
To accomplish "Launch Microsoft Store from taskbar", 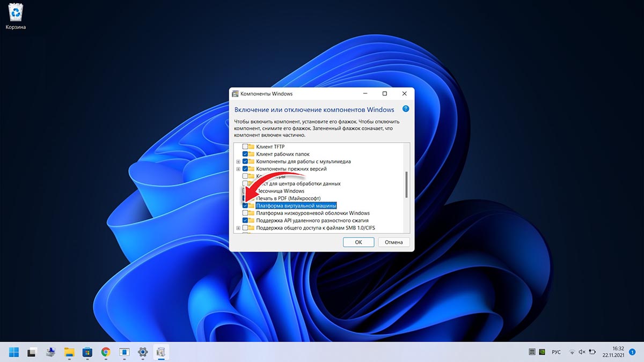I will (x=87, y=352).
